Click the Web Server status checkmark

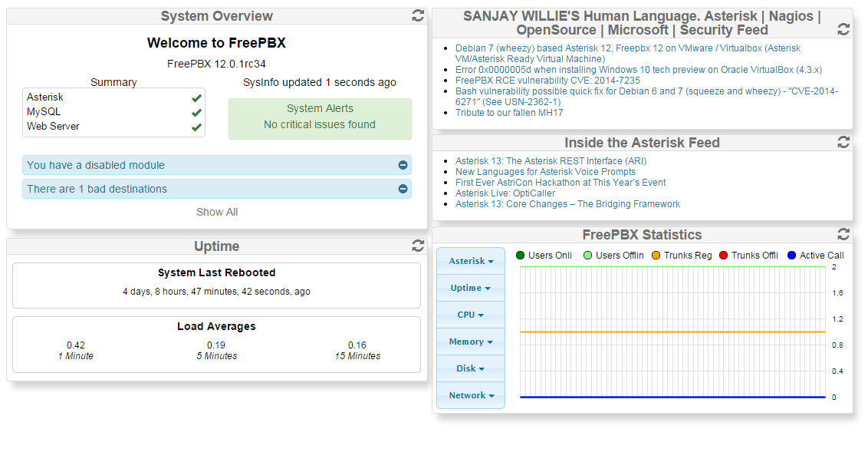click(196, 127)
